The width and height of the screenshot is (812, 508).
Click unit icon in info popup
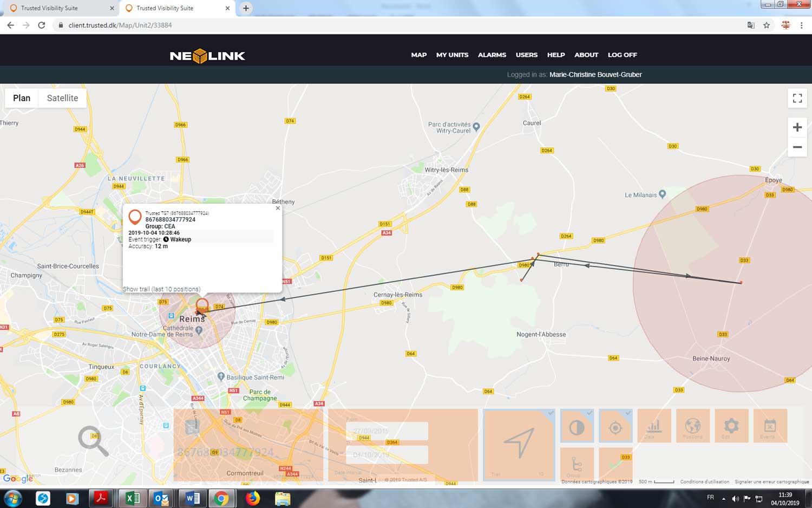tap(135, 217)
